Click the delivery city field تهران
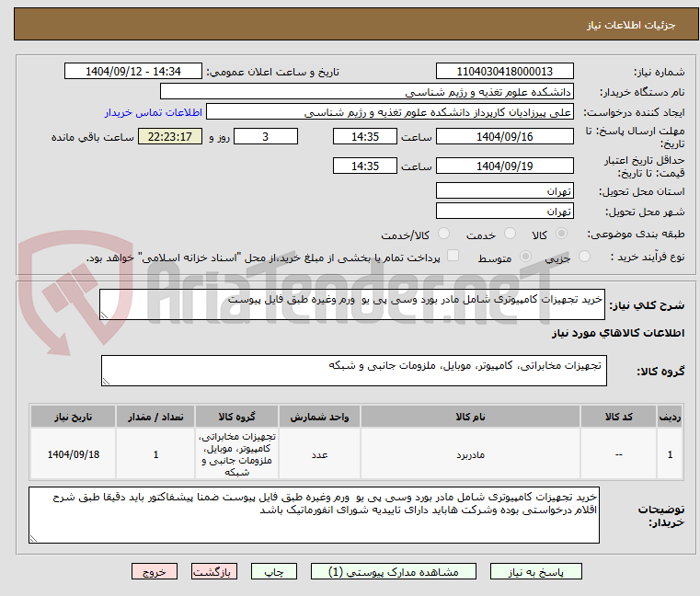This screenshot has height=596, width=700. pyautogui.click(x=504, y=211)
